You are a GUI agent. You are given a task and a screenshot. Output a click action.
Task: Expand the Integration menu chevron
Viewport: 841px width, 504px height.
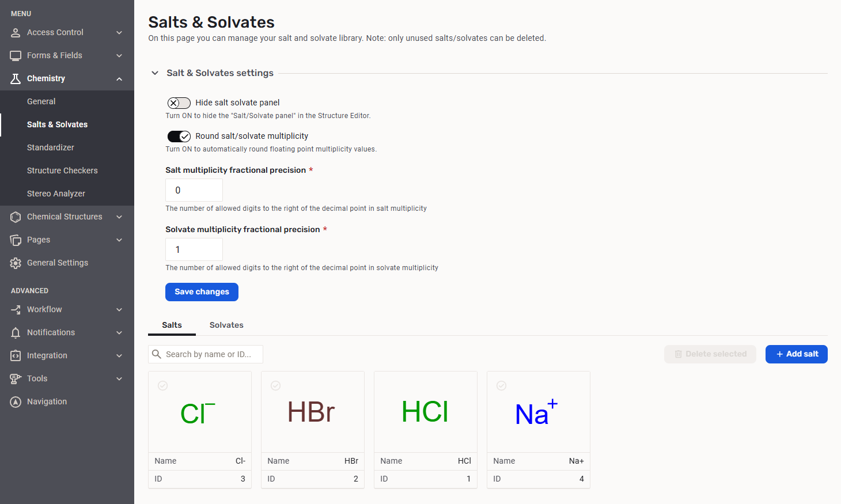point(119,356)
